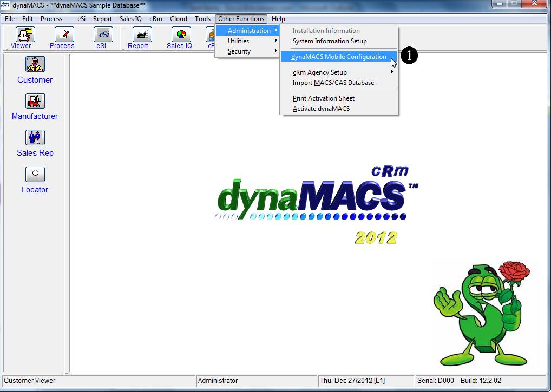Click the partly hidden cRm toolbar icon
The image size is (551, 392).
pyautogui.click(x=211, y=35)
